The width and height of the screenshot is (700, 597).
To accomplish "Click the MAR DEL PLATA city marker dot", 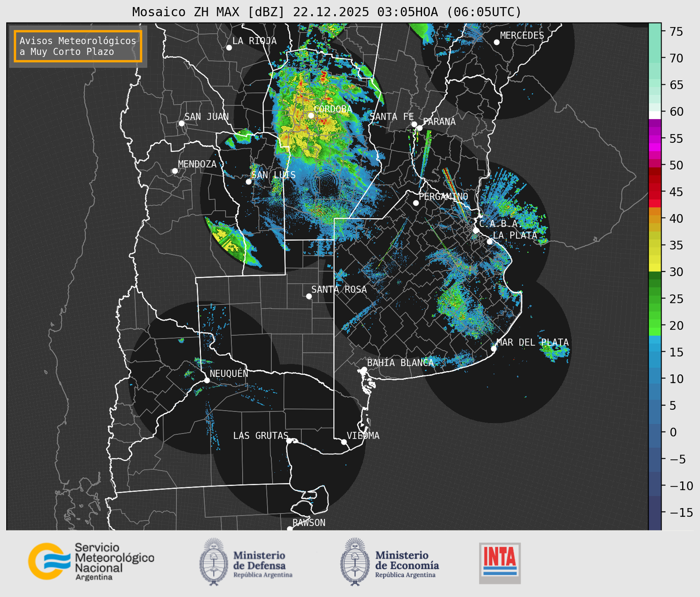I will [493, 349].
